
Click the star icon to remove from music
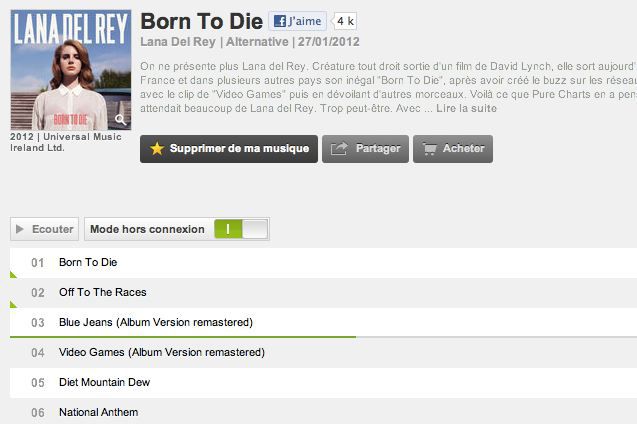click(x=157, y=149)
